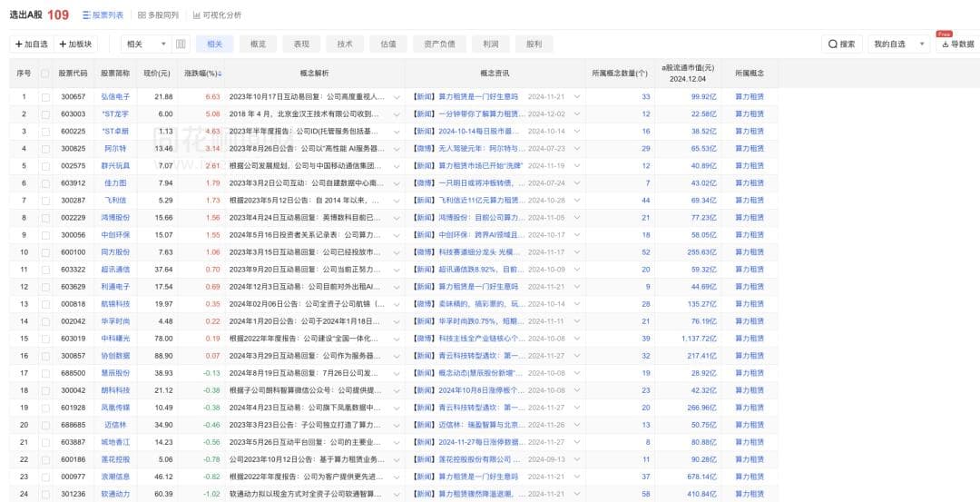Screen dimensions: 980x502
Task: Sort by 涨跌幅(%) column arrow
Action: click(219, 74)
